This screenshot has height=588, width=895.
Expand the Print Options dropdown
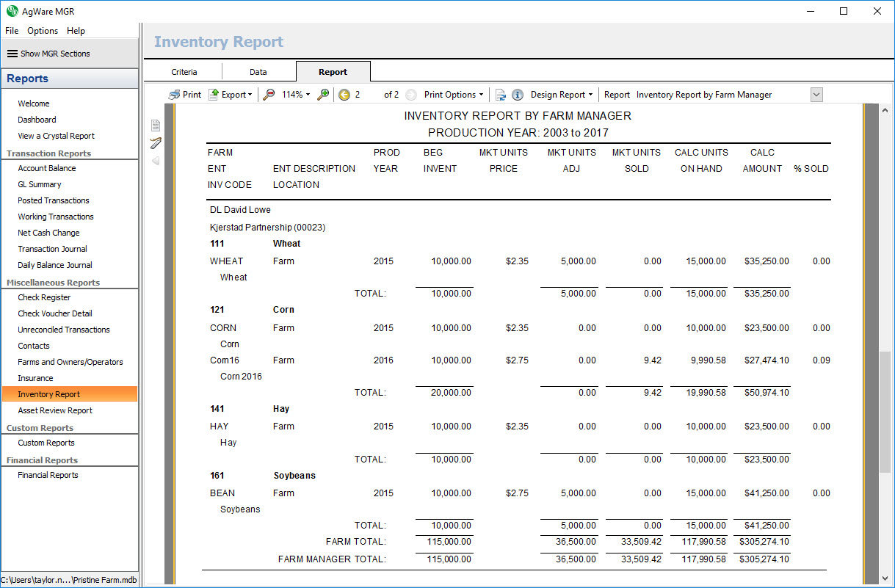tap(454, 95)
